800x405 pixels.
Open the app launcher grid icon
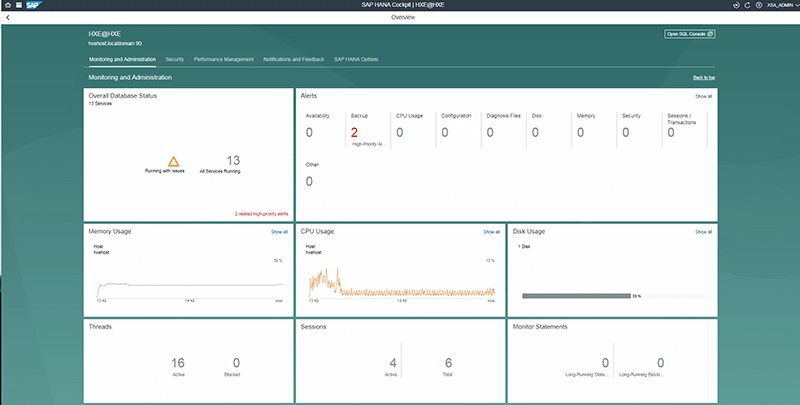(18, 5)
